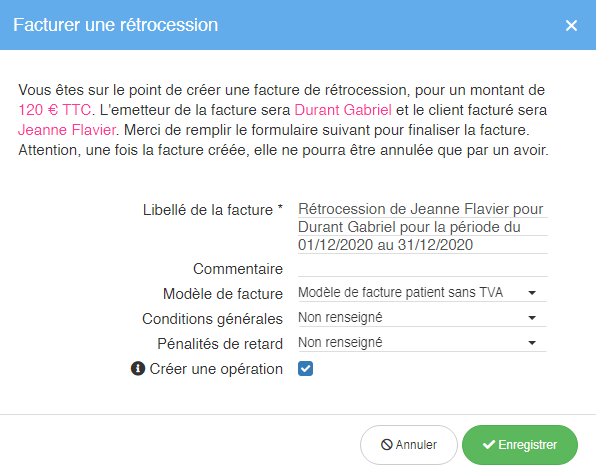Click the pink 120 € TTC amount

pos(55,110)
